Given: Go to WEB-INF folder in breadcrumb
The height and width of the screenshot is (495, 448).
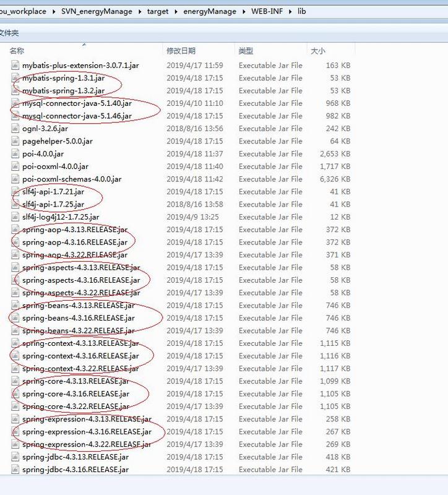Looking at the screenshot, I should point(267,11).
